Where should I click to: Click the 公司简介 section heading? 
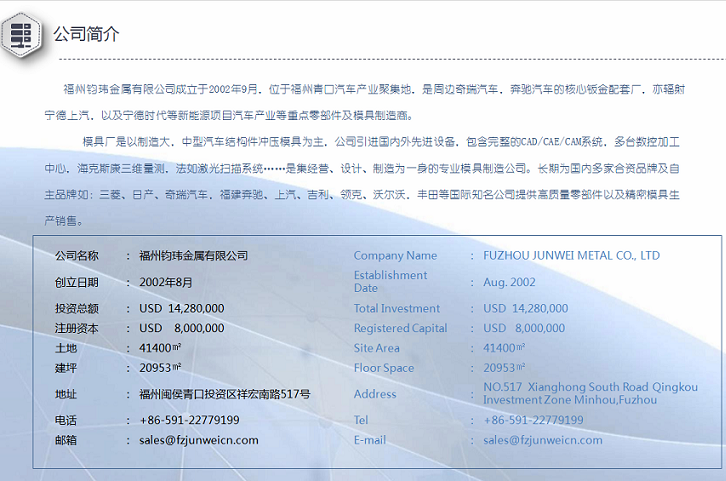point(85,34)
